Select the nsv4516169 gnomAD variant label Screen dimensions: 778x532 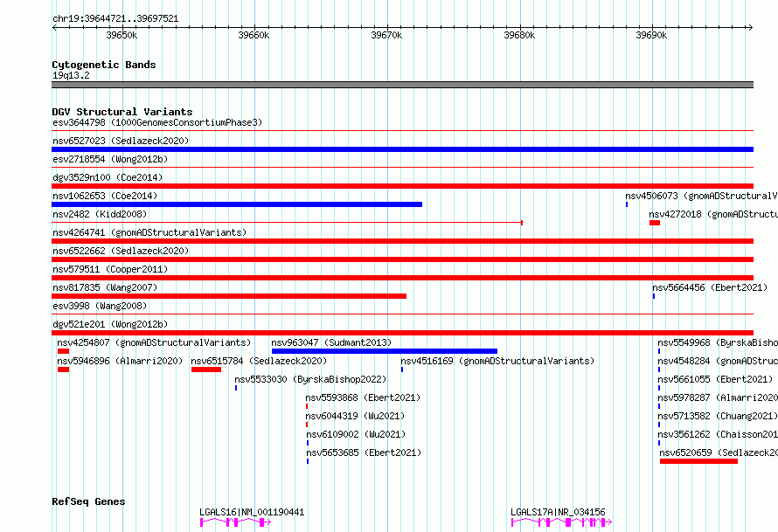coord(497,361)
